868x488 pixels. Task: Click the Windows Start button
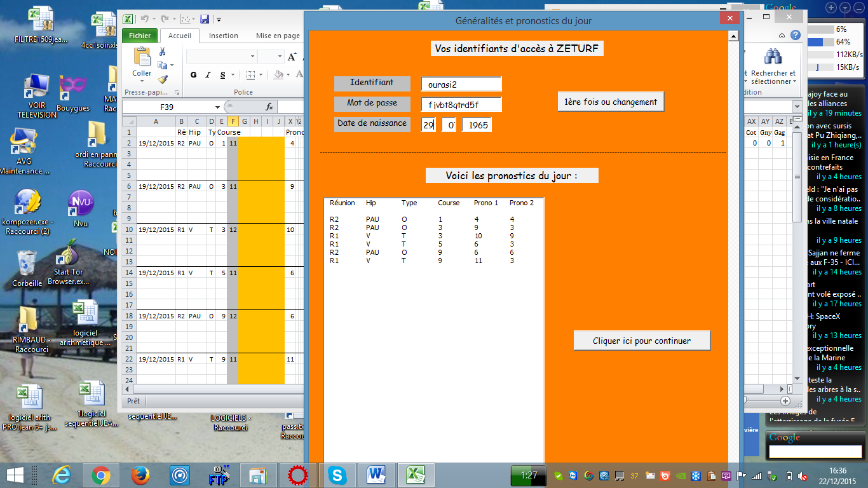click(15, 475)
